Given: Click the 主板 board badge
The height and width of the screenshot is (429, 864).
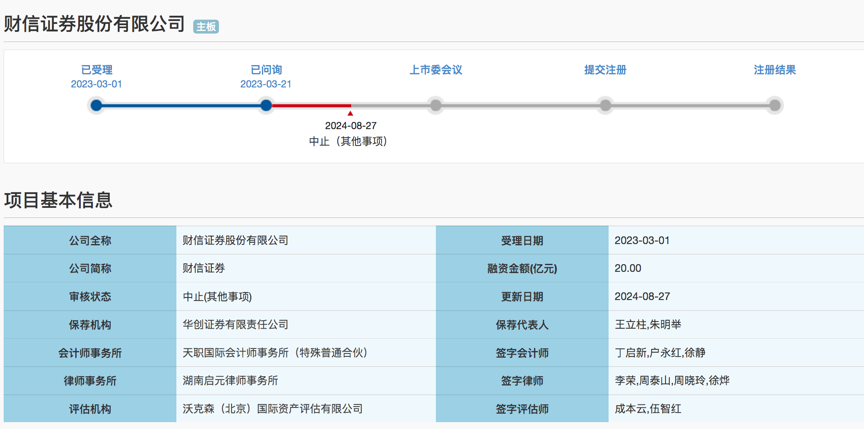Looking at the screenshot, I should pos(206,26).
